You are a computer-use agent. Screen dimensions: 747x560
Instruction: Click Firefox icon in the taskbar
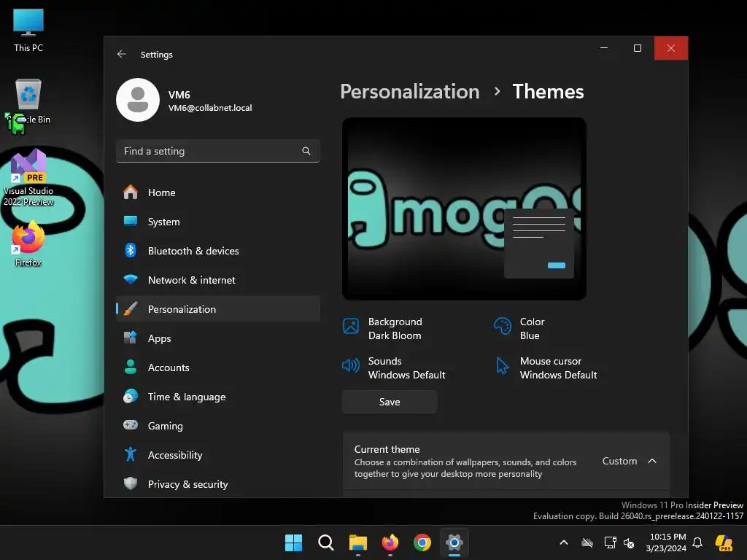point(390,542)
